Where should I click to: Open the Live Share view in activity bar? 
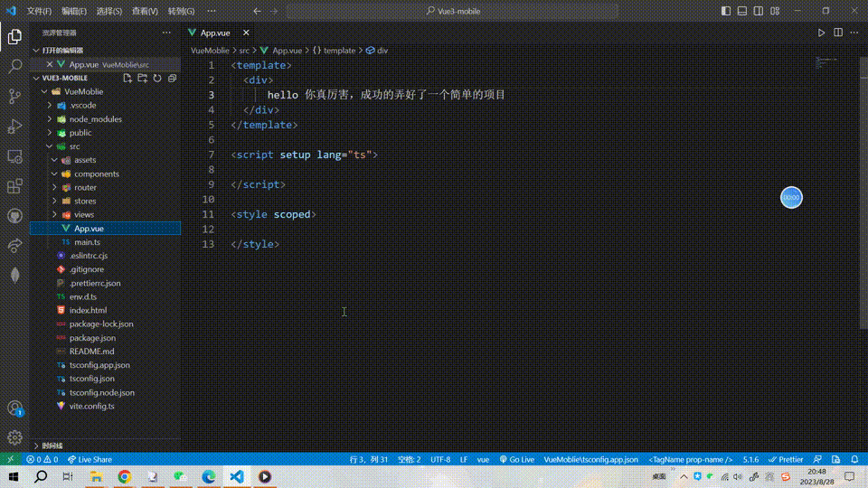coord(15,246)
